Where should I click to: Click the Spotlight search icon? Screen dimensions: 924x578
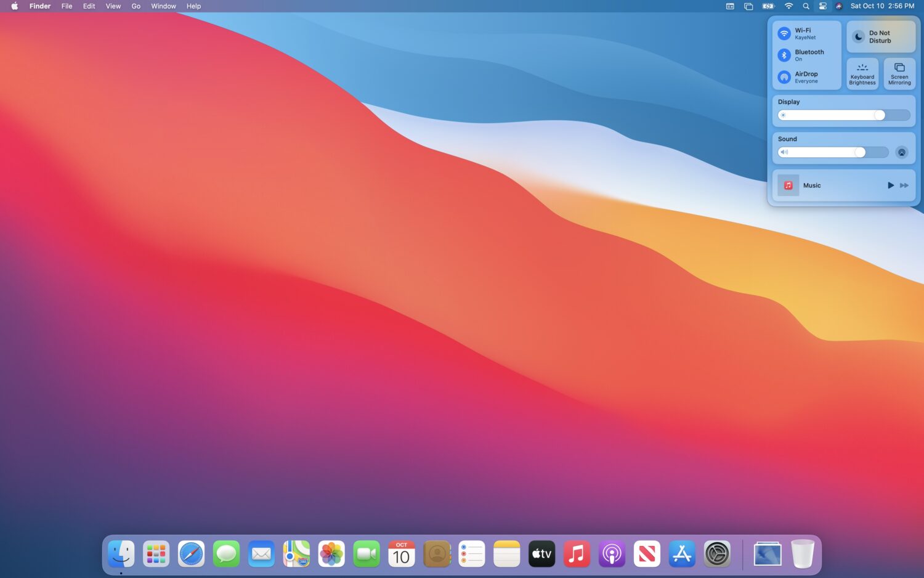click(x=806, y=6)
